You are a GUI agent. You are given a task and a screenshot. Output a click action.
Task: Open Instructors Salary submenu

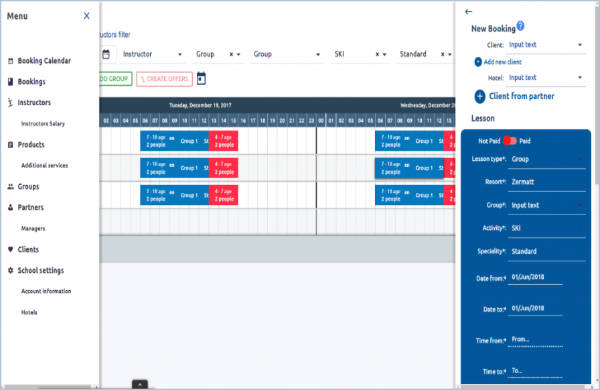click(43, 124)
